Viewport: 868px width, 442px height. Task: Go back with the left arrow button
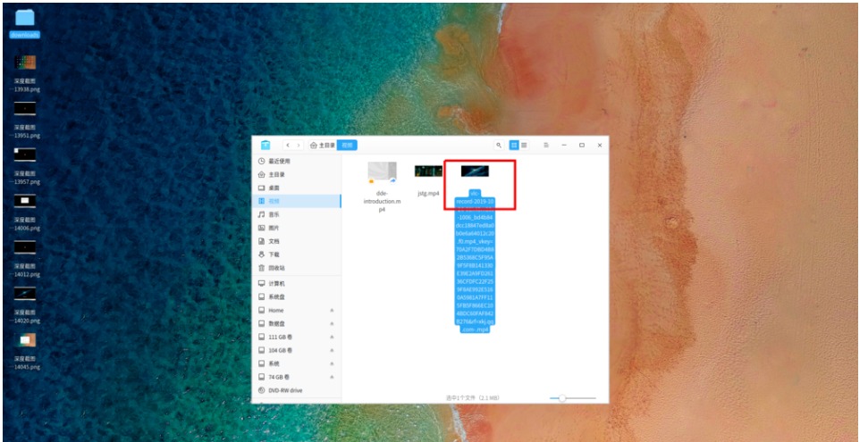288,146
